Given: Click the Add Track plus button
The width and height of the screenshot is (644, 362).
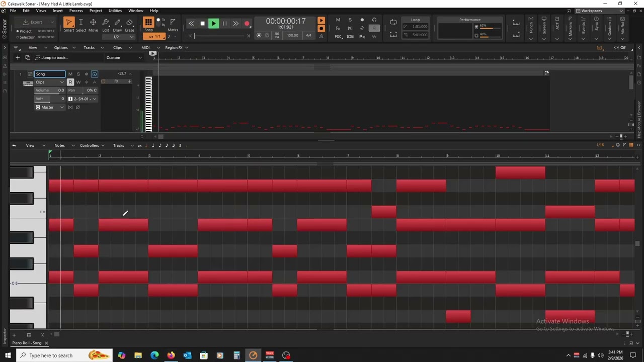Looking at the screenshot, I should [18, 58].
